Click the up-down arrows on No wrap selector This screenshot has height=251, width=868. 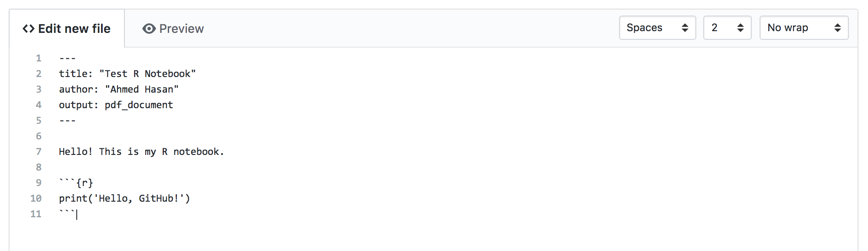tap(838, 28)
